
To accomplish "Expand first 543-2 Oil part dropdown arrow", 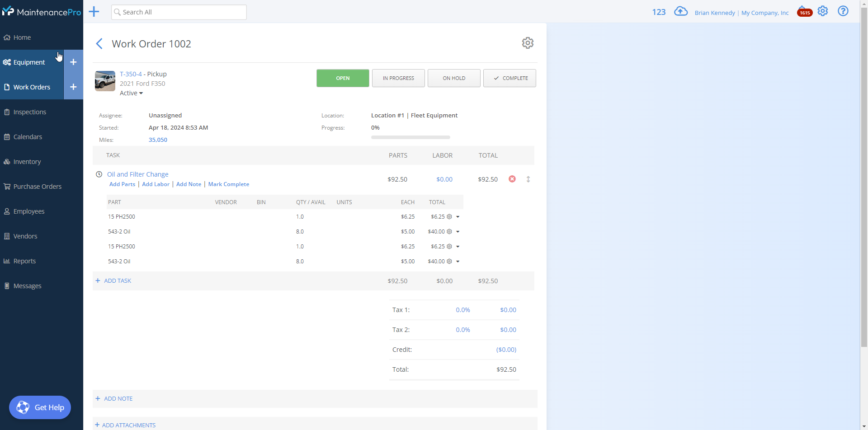I will (458, 232).
